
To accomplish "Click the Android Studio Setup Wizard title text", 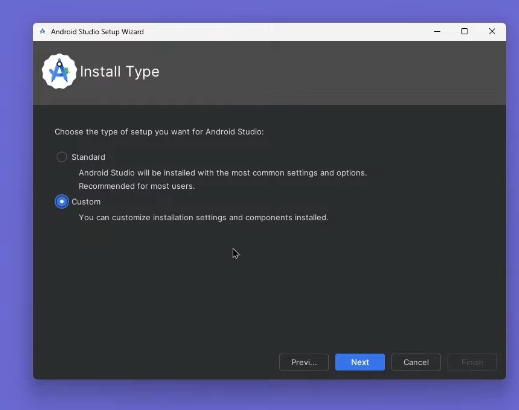I will 97,32.
